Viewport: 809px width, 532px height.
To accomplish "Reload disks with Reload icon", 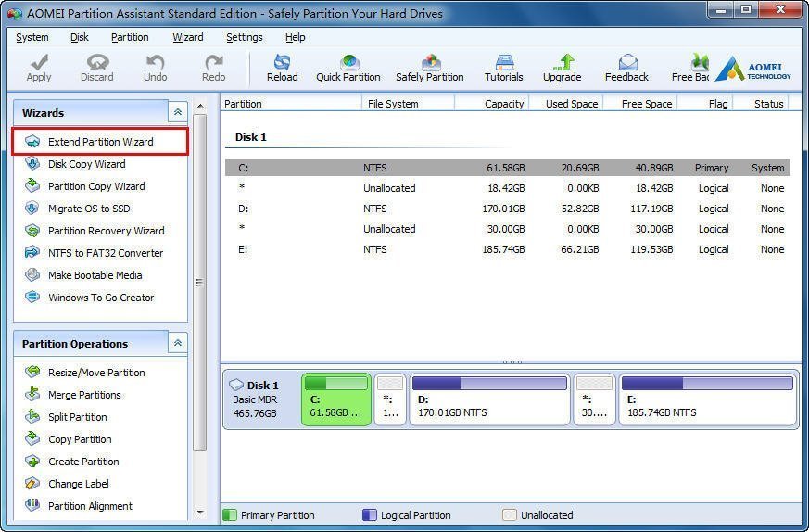I will (283, 62).
